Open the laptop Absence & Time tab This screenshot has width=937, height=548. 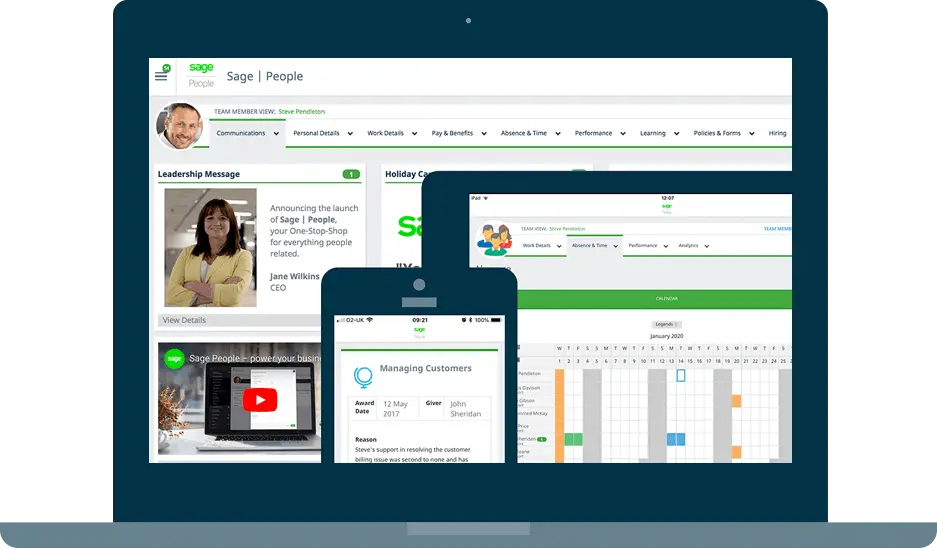click(523, 133)
